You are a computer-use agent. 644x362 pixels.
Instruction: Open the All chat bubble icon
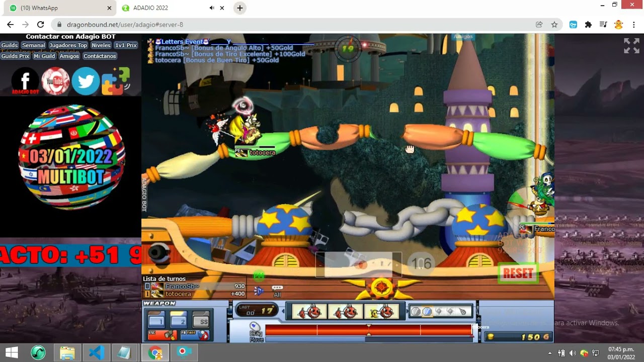coord(277,289)
